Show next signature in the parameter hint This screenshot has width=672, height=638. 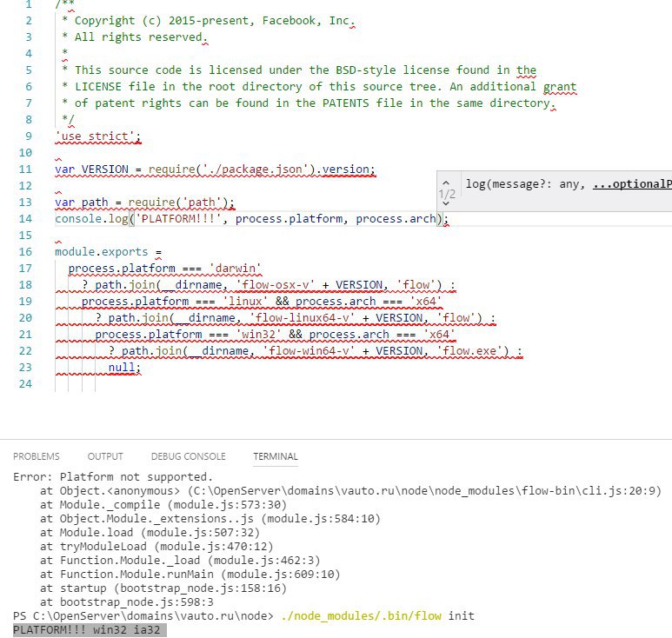tap(446, 203)
